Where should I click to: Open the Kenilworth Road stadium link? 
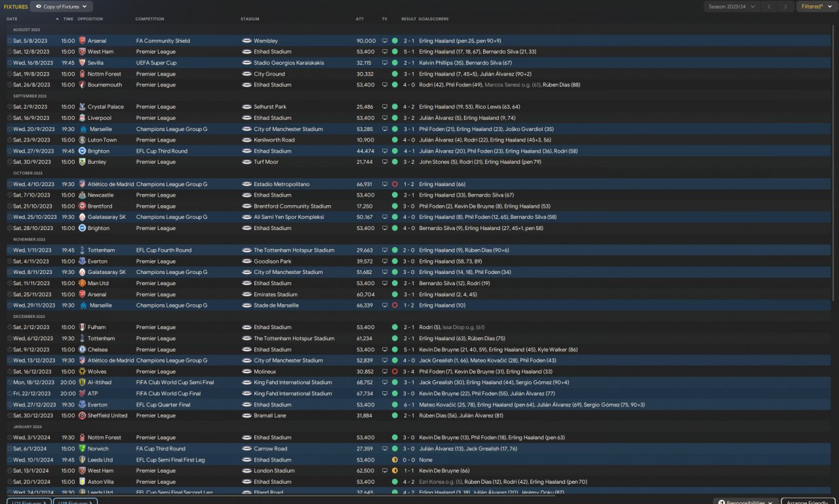(274, 140)
